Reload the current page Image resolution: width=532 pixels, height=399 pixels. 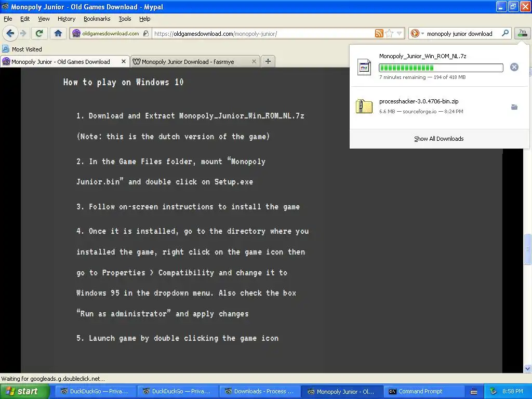click(39, 33)
